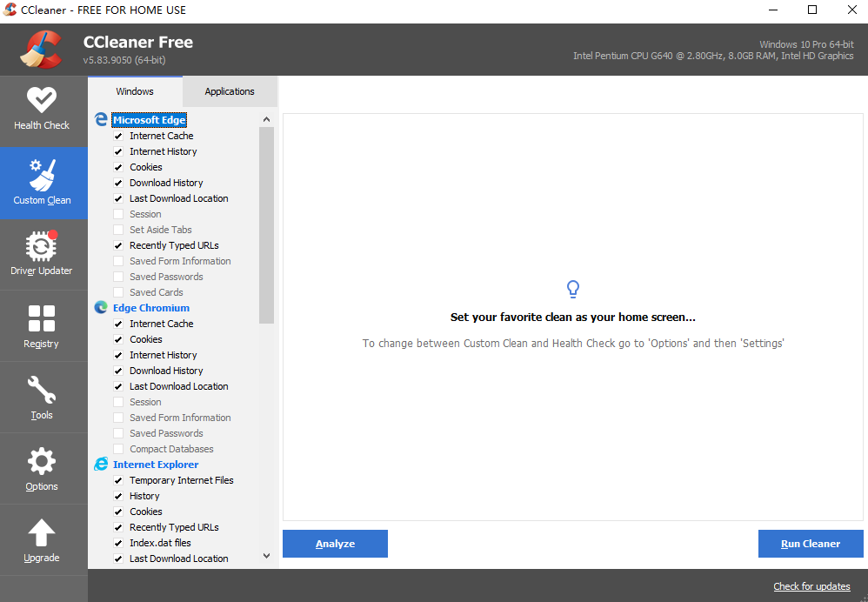
Task: Select the Windows tab
Action: coord(135,91)
